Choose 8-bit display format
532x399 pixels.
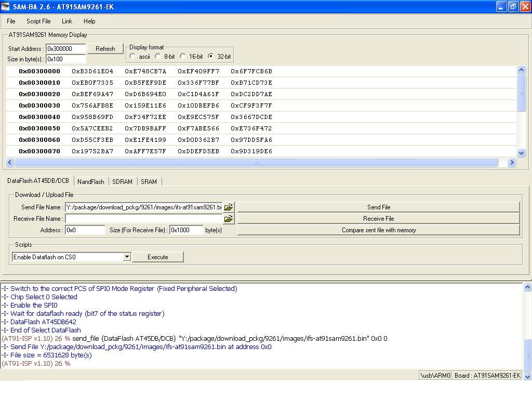[158, 56]
